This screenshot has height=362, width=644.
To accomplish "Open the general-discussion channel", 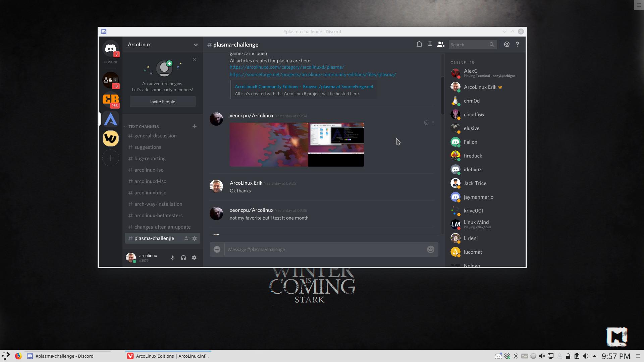I will pyautogui.click(x=155, y=136).
